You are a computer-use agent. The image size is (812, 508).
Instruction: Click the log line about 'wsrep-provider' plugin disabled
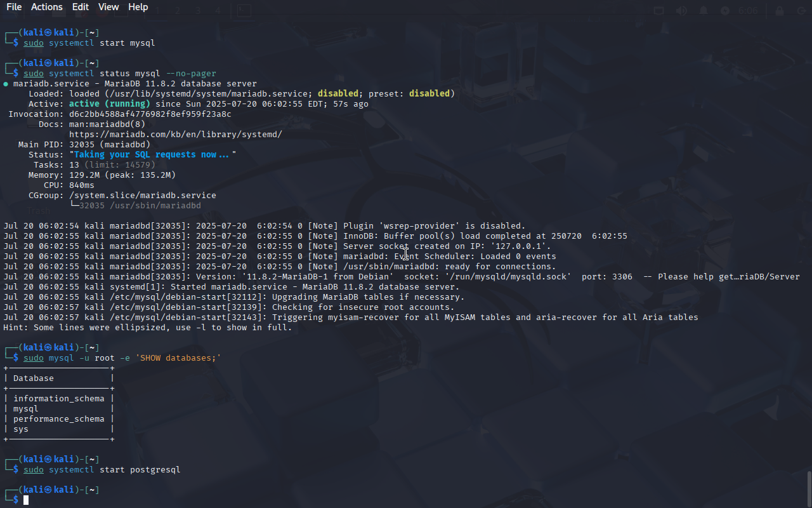click(x=265, y=226)
